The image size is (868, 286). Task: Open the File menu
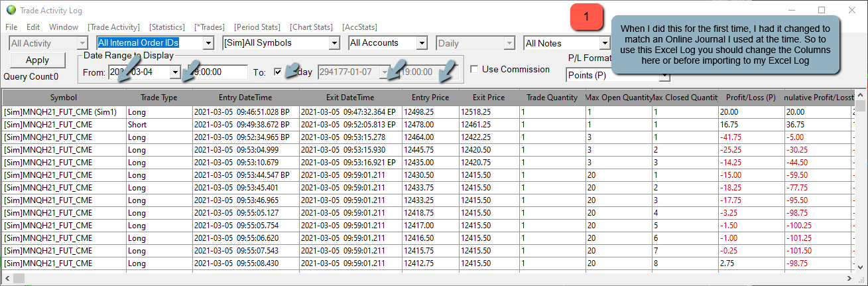[11, 27]
